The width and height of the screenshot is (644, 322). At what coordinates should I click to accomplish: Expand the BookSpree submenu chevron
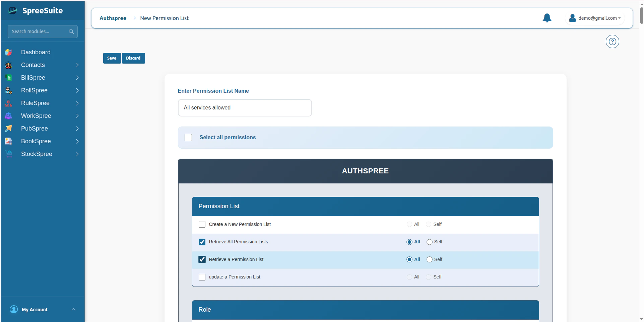(x=77, y=141)
